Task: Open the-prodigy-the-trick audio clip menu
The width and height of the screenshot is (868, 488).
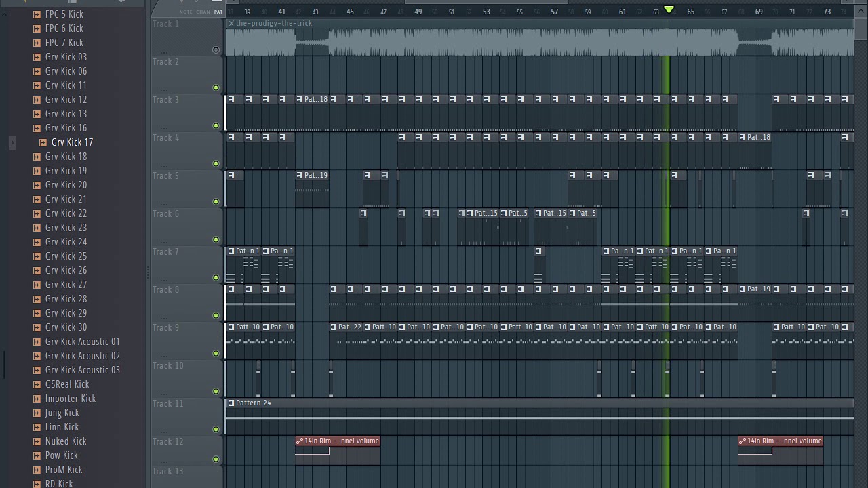Action: (231, 23)
